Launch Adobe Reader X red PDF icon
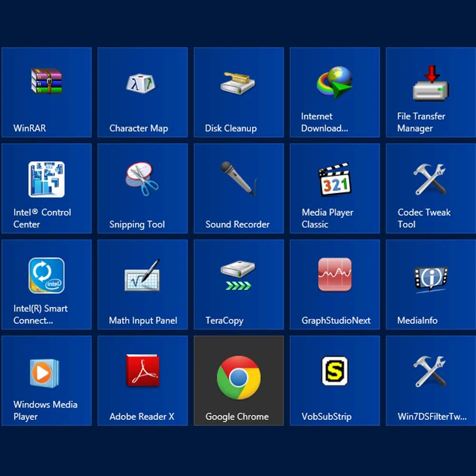 coord(143,370)
